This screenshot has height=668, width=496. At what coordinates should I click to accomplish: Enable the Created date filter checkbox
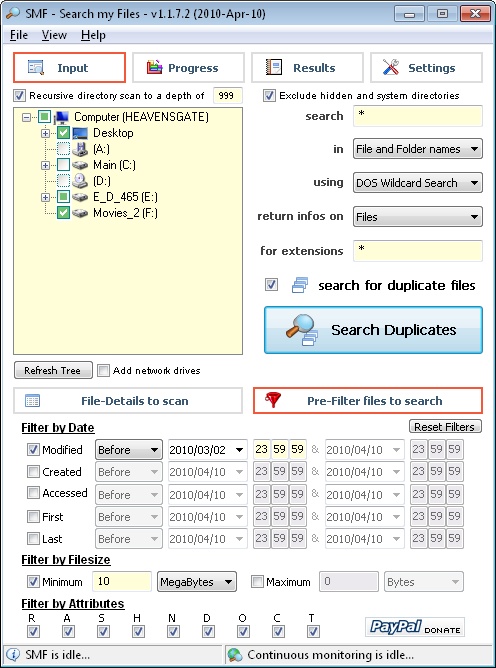pyautogui.click(x=33, y=472)
